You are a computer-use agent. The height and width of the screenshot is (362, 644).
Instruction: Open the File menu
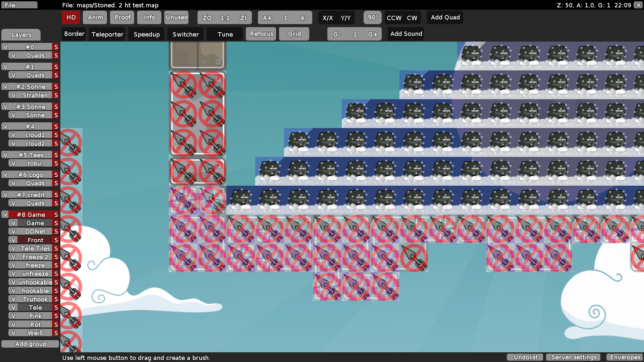coord(19,5)
